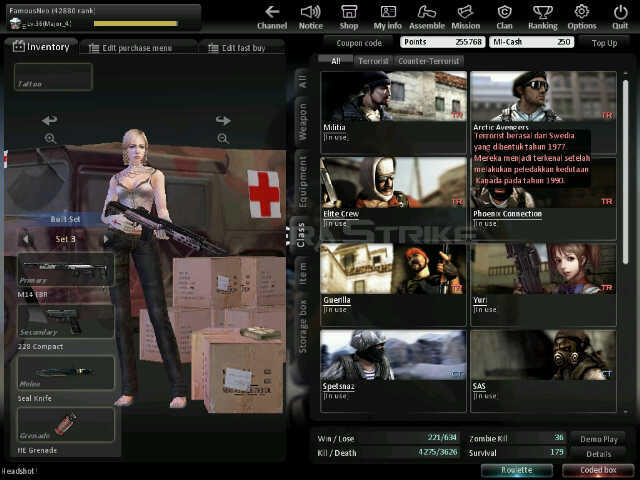Open the Clan shield icon
Viewport: 640px width, 480px height.
pos(504,18)
